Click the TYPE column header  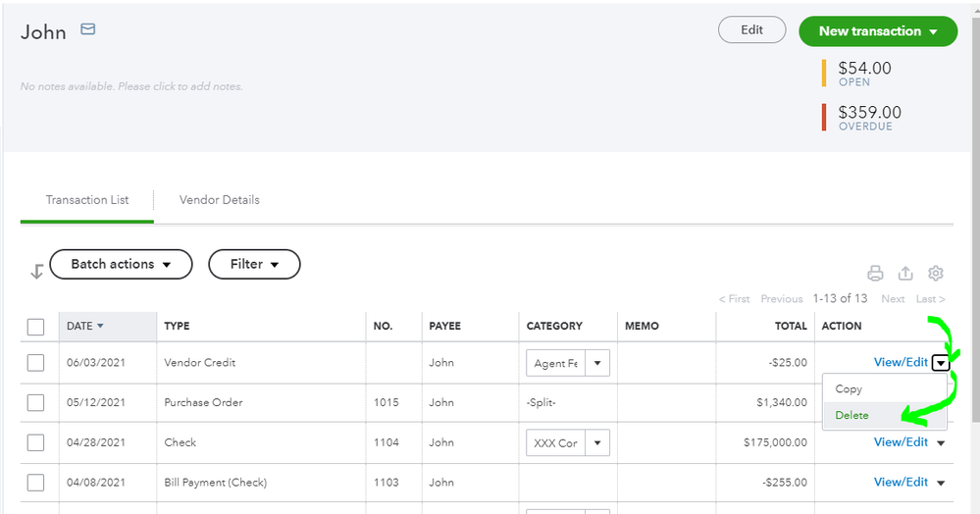pyautogui.click(x=177, y=326)
